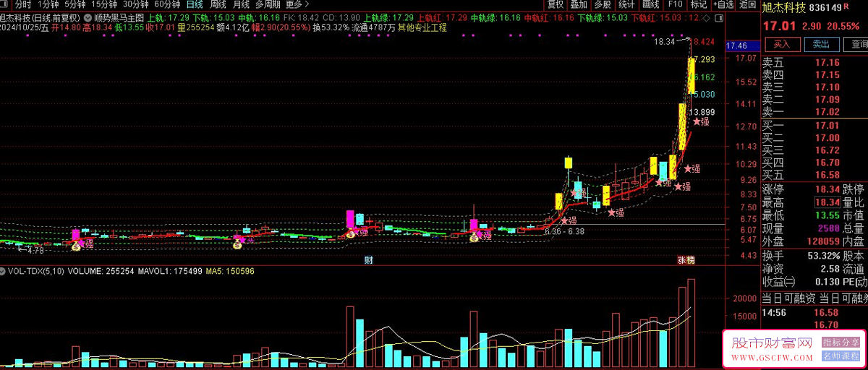
Task: Click the 买五 price 16.58
Action: click(827, 175)
